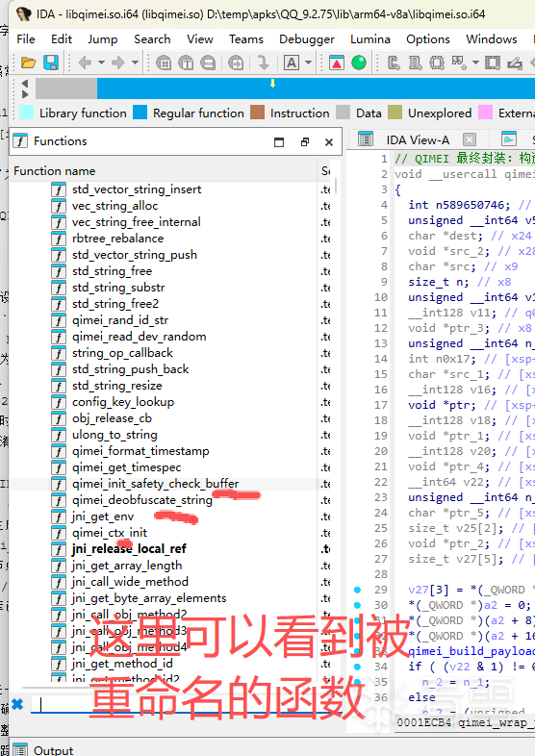The height and width of the screenshot is (756, 535).
Task: Switch to the IDA View-A tab
Action: [418, 139]
